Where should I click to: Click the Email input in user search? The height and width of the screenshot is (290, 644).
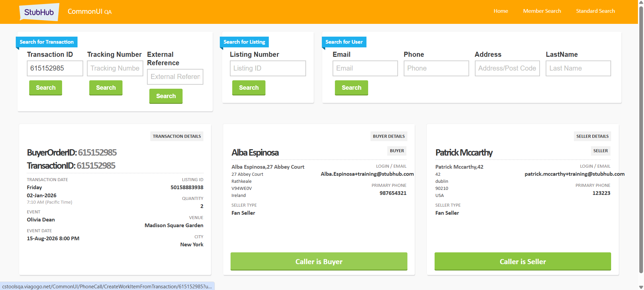[365, 69]
